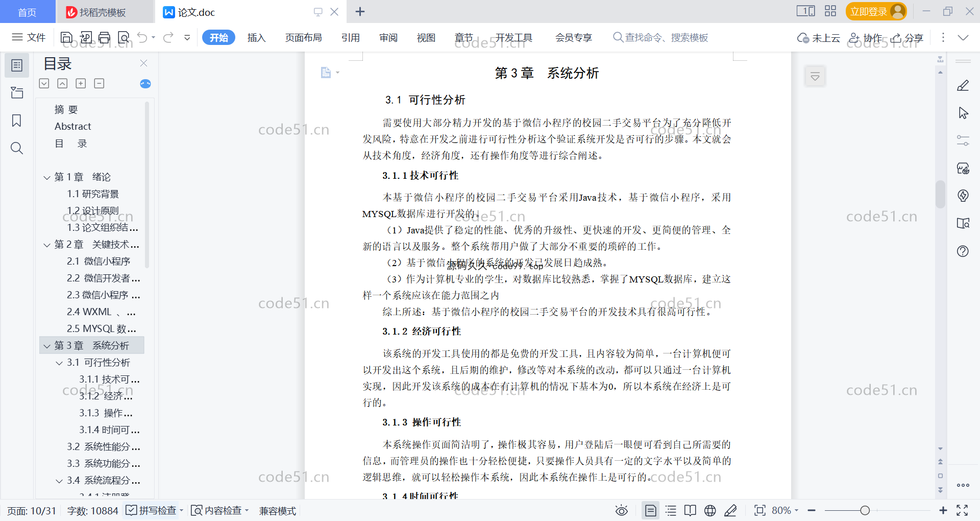Click the 协作 collaborate button
The image size is (980, 521).
865,38
